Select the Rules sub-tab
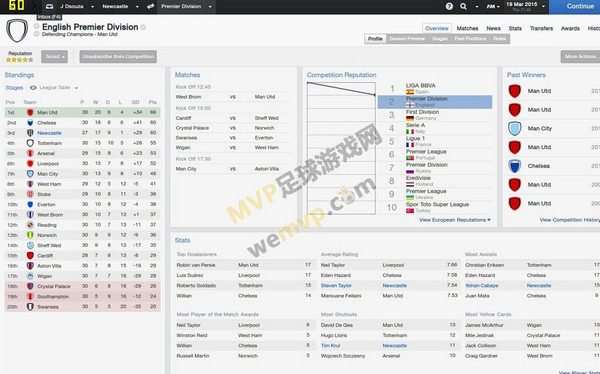Image resolution: width=600 pixels, height=374 pixels. [x=499, y=39]
